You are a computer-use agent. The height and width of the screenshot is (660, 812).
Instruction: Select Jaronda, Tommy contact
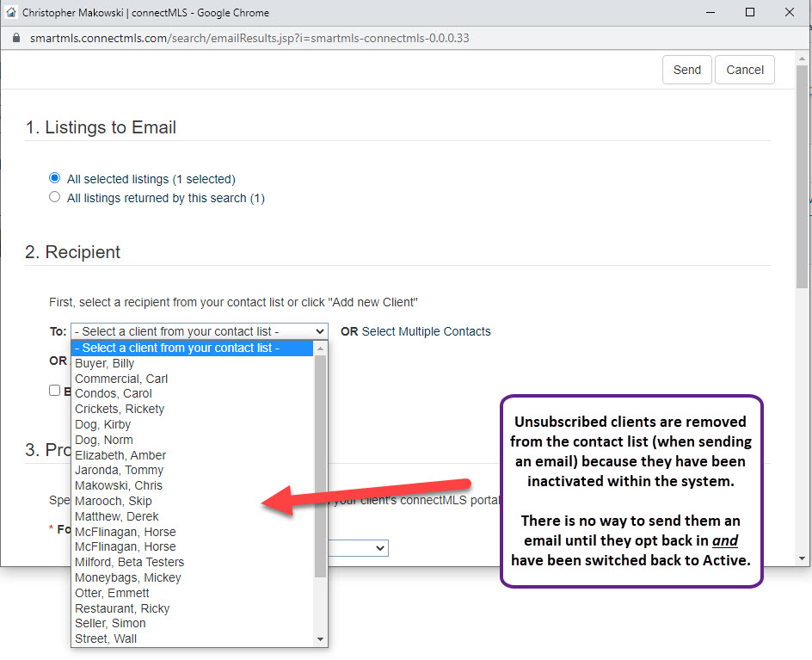192,470
